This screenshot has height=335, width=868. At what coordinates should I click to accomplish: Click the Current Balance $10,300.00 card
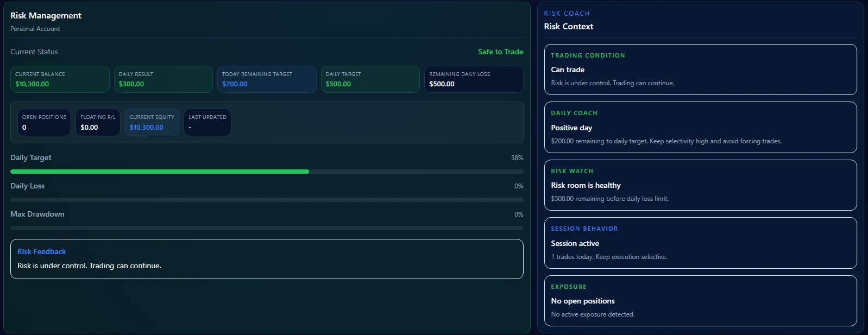60,79
